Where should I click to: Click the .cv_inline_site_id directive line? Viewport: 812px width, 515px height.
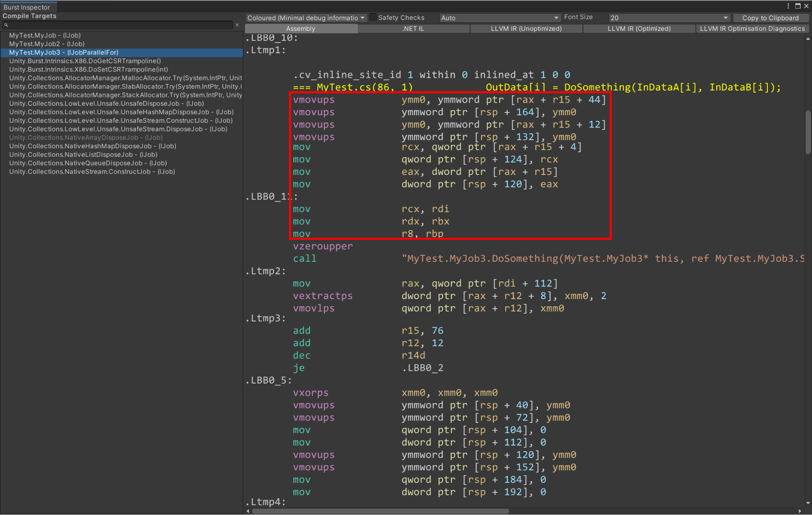[432, 75]
